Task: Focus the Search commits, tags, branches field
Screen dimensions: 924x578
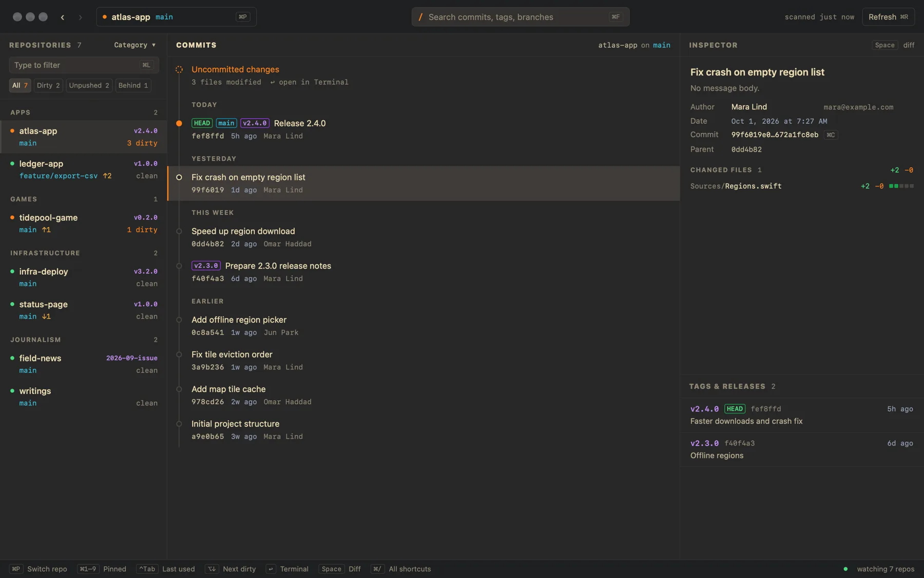Action: coord(520,17)
